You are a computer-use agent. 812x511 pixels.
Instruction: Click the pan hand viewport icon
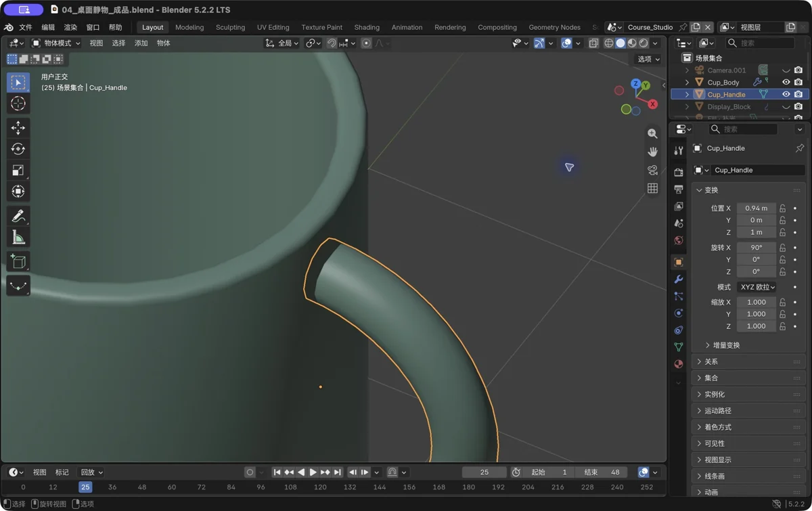coord(652,152)
